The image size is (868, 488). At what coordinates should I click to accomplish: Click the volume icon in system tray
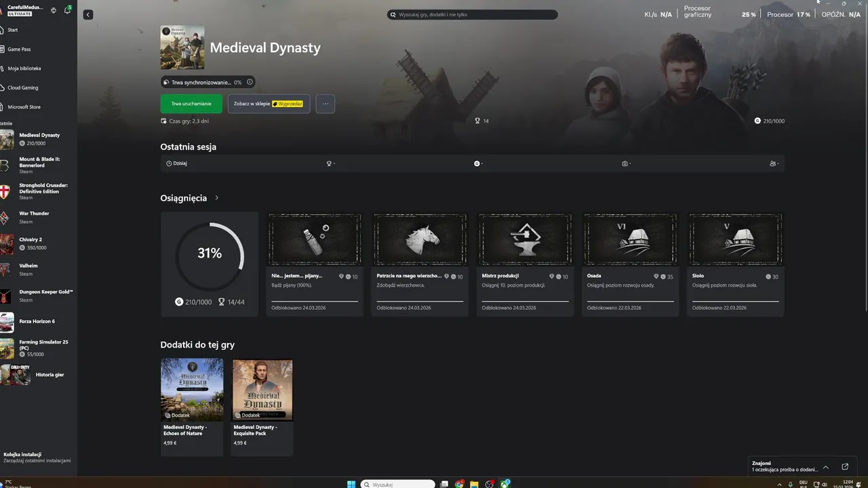[x=825, y=485]
